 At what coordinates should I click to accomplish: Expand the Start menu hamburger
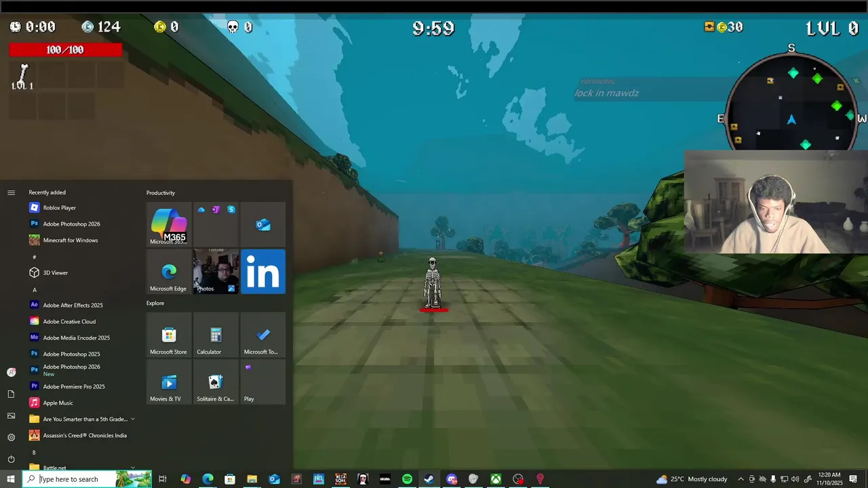11,192
